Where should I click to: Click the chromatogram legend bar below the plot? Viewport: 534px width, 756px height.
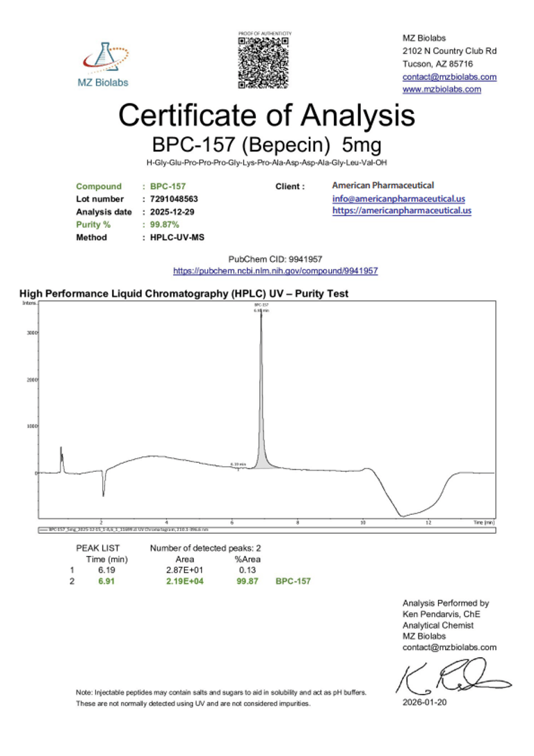pyautogui.click(x=266, y=529)
